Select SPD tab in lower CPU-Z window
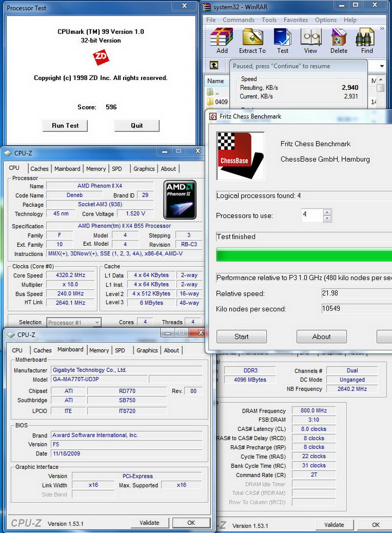This screenshot has width=392, height=533. click(120, 350)
